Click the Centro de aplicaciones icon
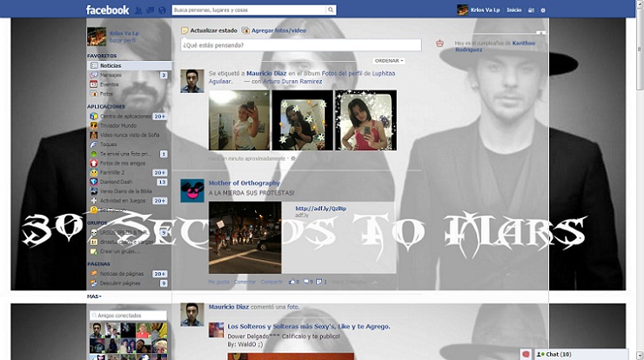The width and height of the screenshot is (644, 360). pyautogui.click(x=94, y=117)
